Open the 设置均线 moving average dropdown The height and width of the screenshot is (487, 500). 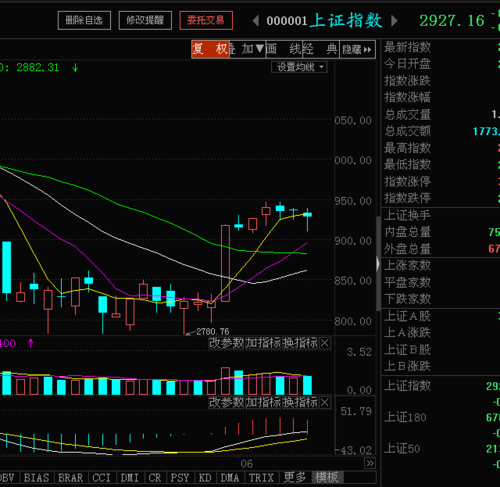coord(299,67)
